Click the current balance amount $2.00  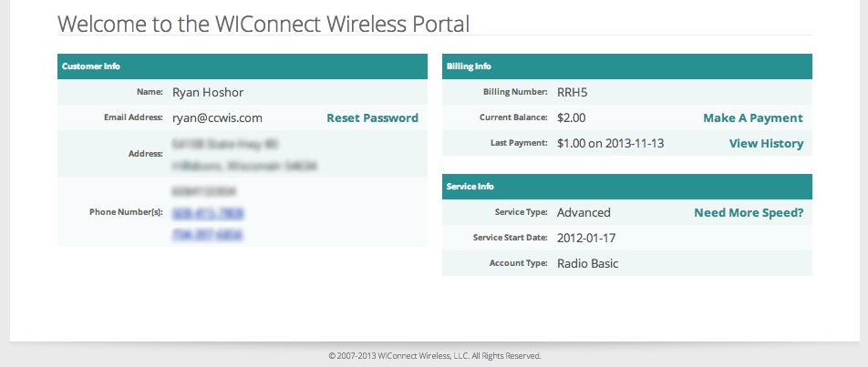tap(572, 118)
